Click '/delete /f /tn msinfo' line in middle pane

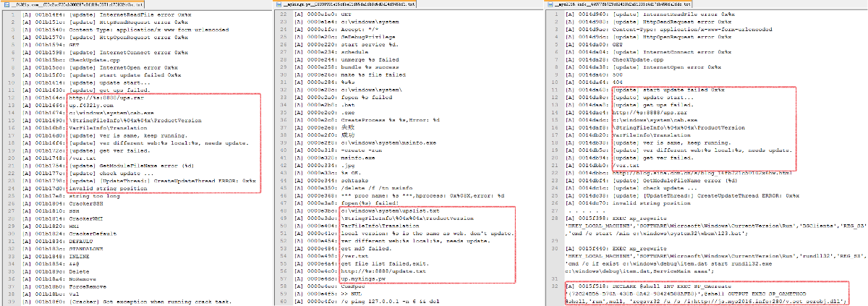point(376,190)
